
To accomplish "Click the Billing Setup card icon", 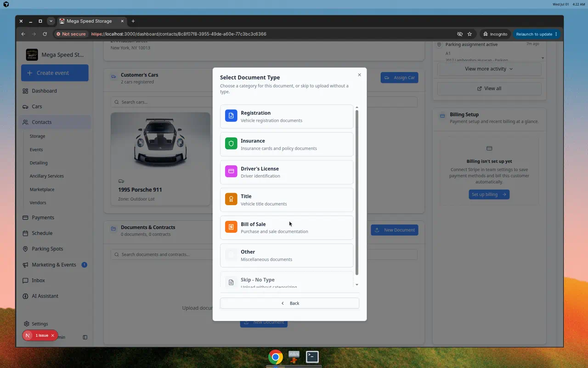I will point(442,116).
